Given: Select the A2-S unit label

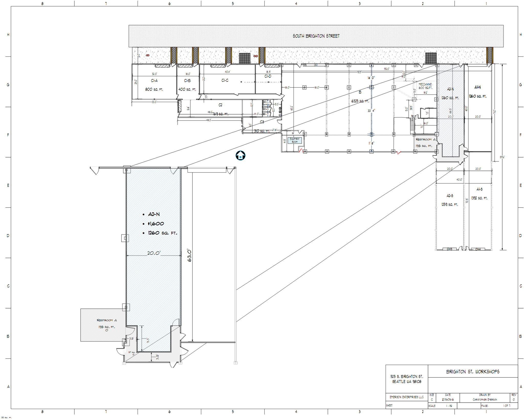Looking at the screenshot, I should [x=450, y=196].
